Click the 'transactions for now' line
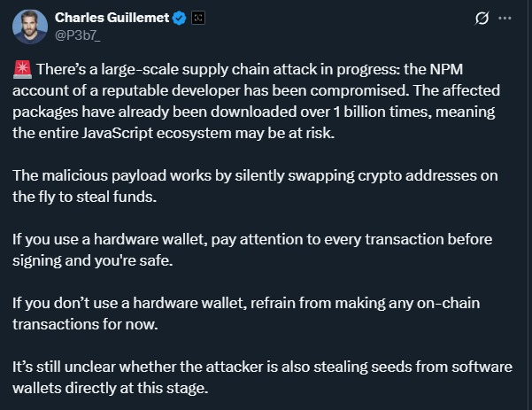This screenshot has width=532, height=410. pyautogui.click(x=85, y=325)
